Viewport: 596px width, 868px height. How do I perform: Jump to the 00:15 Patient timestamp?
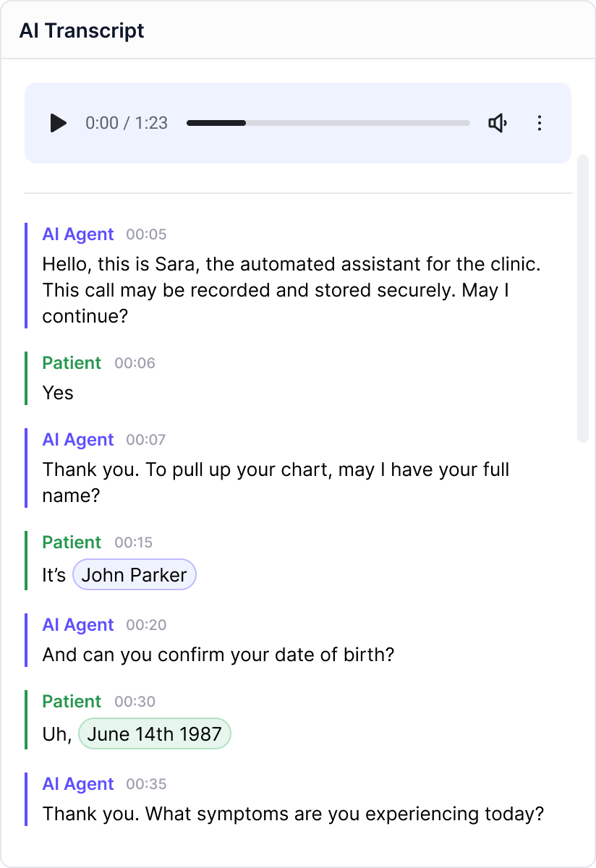coord(134,542)
